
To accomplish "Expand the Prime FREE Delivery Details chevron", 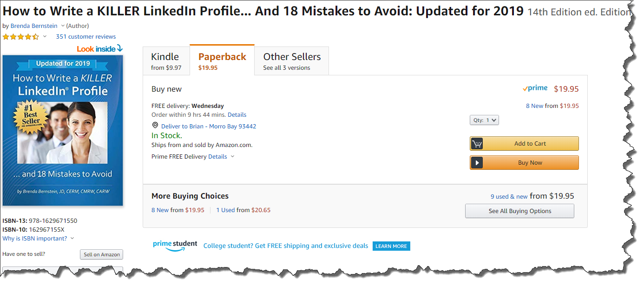I will click(x=233, y=157).
